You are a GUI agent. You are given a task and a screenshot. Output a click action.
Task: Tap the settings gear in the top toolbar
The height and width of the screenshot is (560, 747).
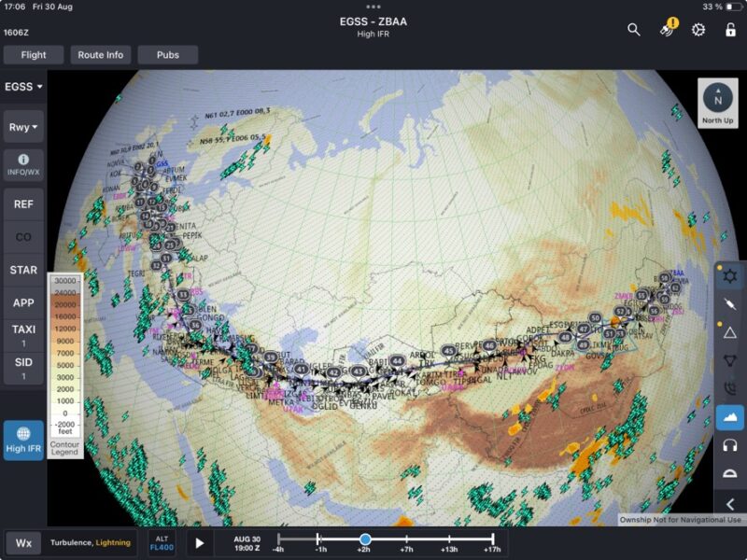coord(697,30)
